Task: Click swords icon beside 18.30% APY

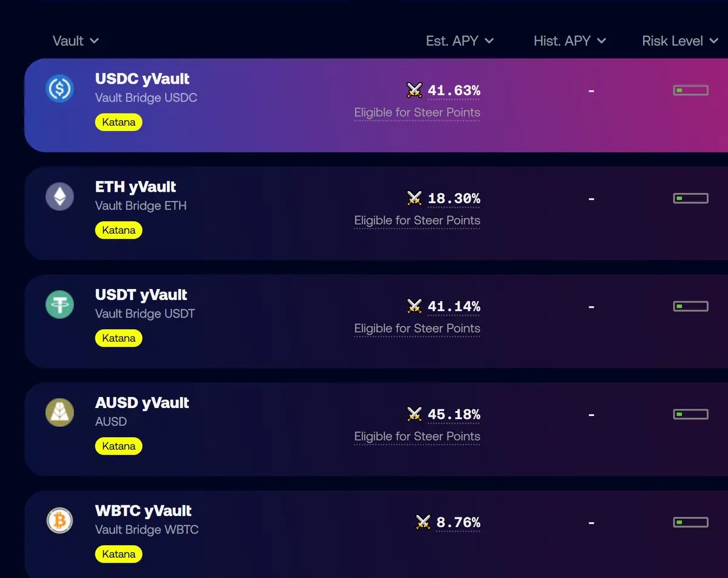Action: pos(414,199)
